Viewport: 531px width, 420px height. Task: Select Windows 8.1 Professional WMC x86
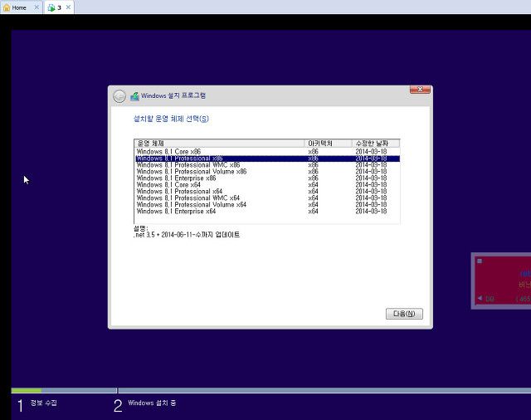(267, 165)
